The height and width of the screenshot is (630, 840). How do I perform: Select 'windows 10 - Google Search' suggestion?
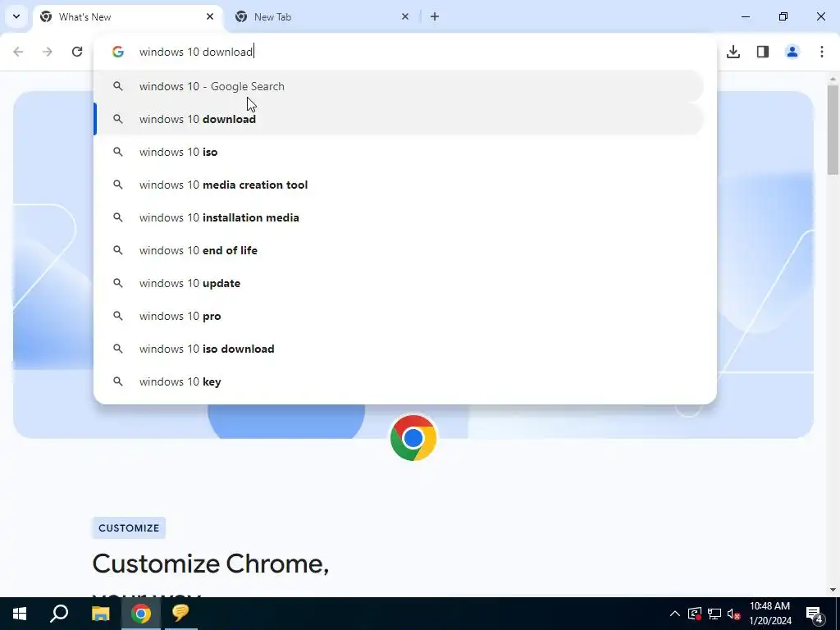coord(399,86)
